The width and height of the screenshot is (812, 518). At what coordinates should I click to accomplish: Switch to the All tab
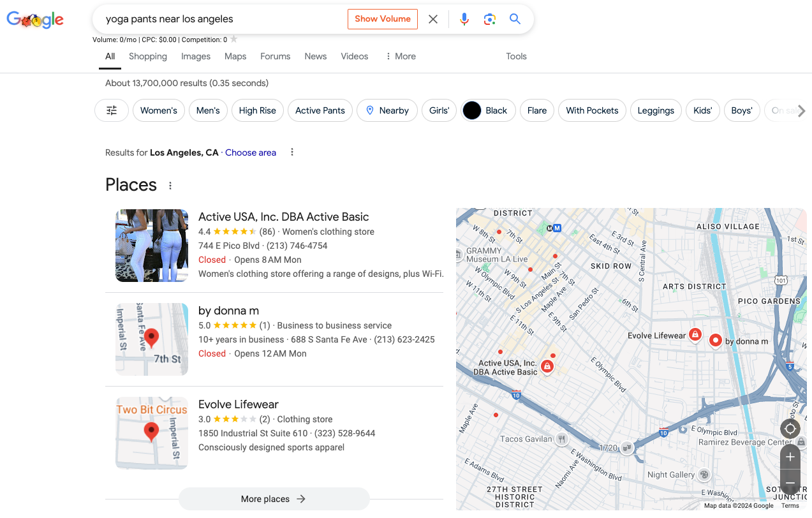(110, 56)
